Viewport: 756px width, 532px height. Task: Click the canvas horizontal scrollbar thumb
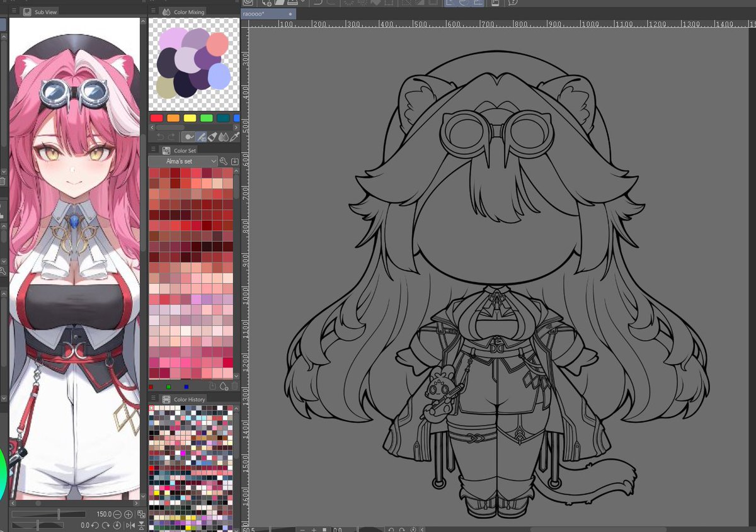(x=598, y=529)
